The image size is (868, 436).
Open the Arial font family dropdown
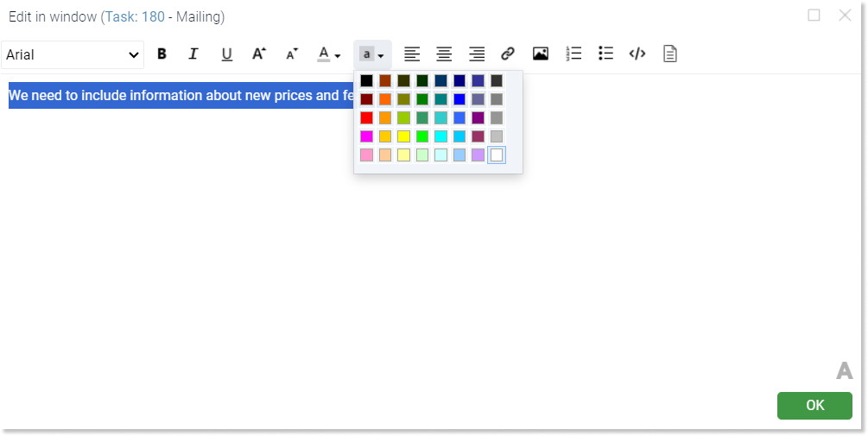pos(73,54)
